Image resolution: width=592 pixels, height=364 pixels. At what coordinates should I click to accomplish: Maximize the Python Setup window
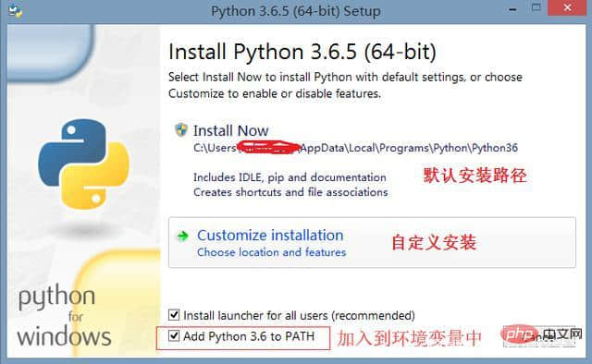[x=536, y=7]
